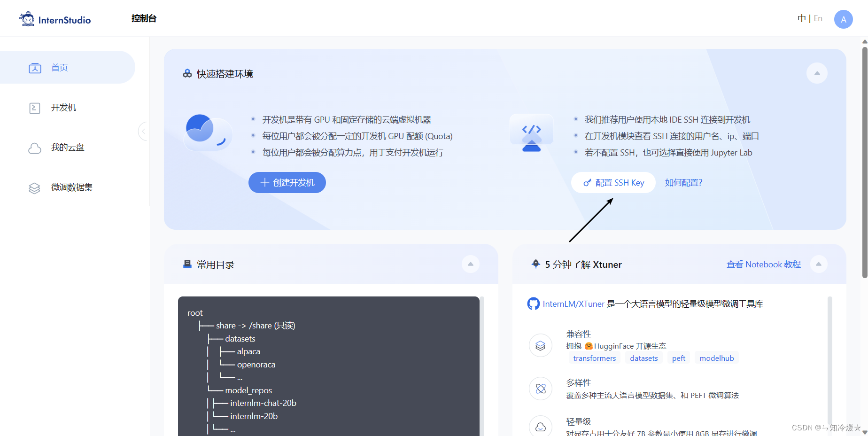
Task: Click the 首页 home icon
Action: tap(35, 68)
